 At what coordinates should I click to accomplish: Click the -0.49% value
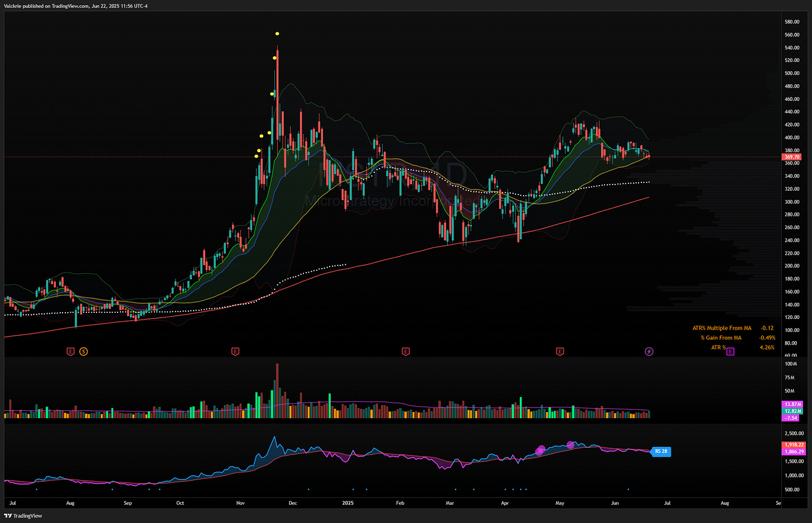pos(767,338)
